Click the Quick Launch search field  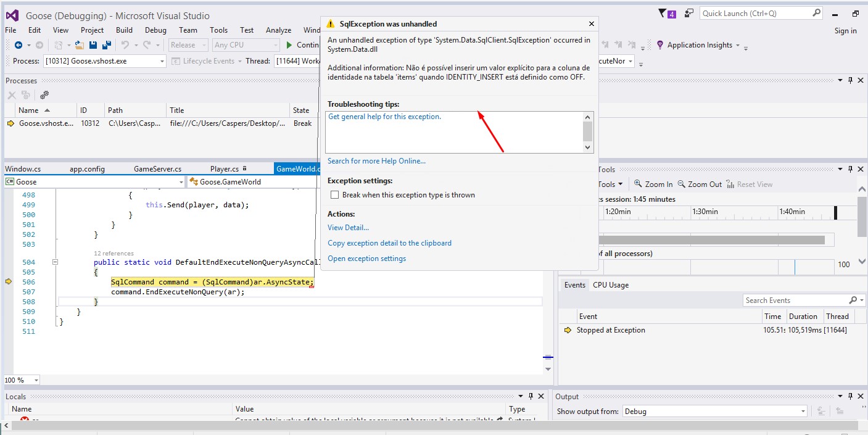coord(756,13)
